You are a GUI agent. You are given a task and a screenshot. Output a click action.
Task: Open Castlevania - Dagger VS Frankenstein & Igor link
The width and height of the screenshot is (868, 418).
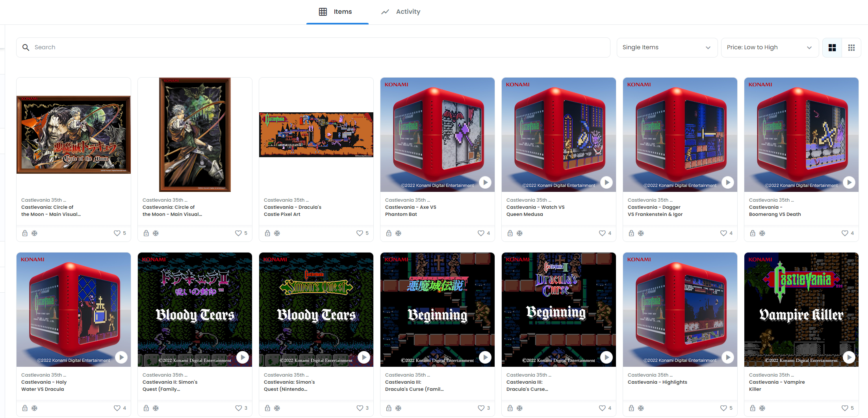point(655,211)
